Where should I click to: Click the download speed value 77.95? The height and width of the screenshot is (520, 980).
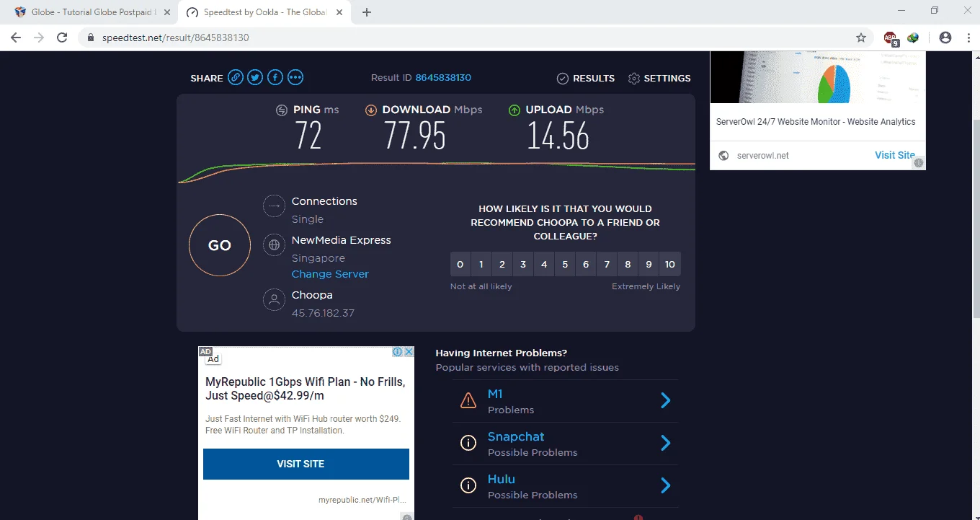(x=414, y=135)
